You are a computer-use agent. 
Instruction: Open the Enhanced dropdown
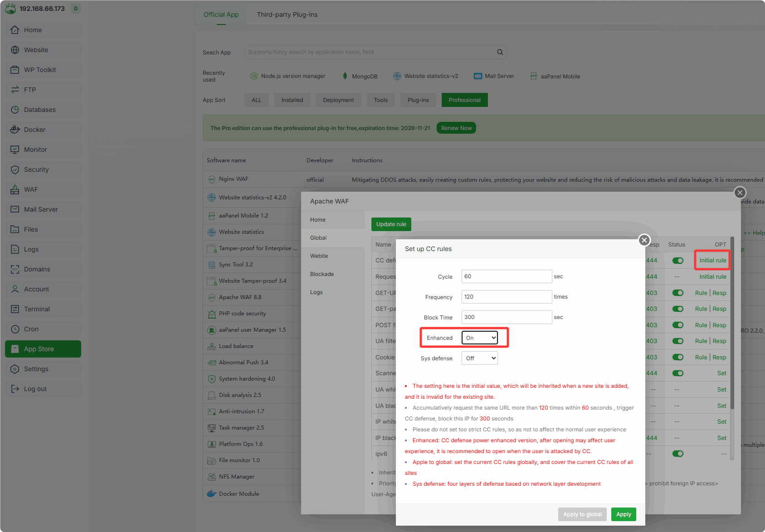pyautogui.click(x=480, y=338)
